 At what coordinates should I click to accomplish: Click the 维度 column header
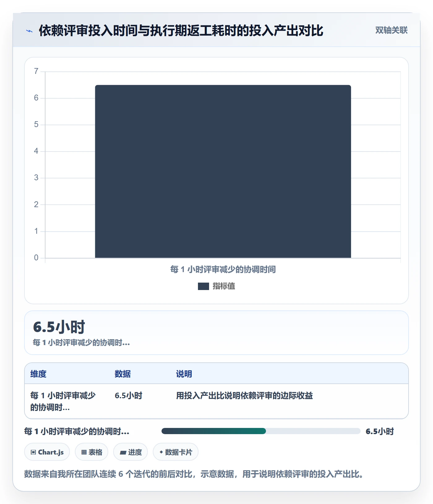[x=38, y=374]
